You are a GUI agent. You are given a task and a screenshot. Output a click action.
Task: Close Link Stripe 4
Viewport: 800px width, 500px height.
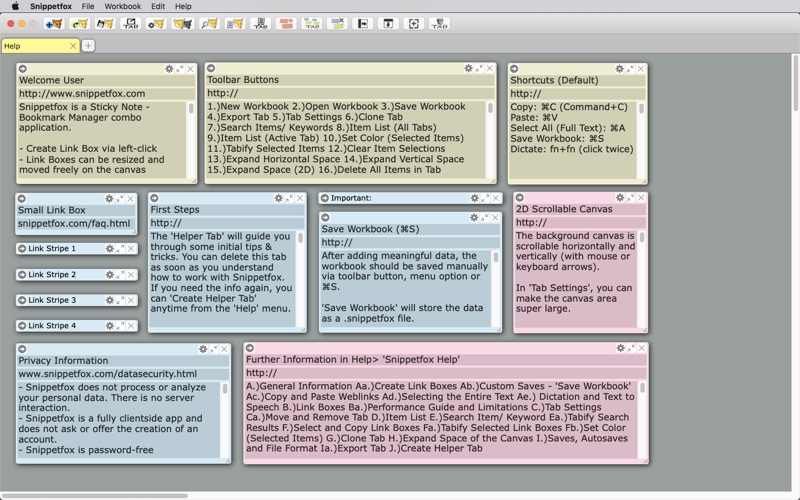point(131,326)
